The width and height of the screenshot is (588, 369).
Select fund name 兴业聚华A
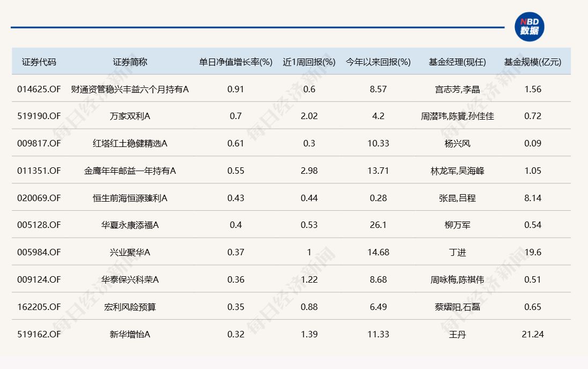coord(130,253)
